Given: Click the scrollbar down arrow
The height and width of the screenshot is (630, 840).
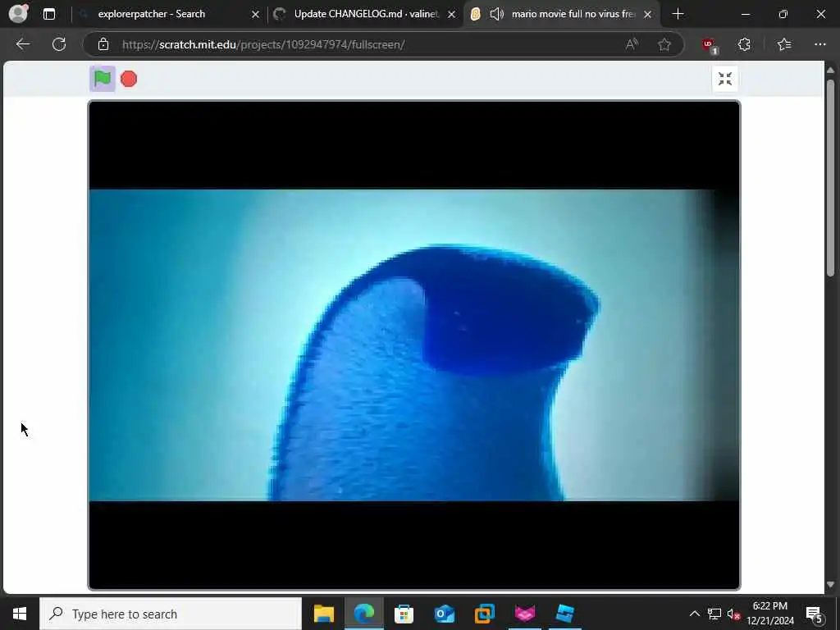Looking at the screenshot, I should (830, 584).
